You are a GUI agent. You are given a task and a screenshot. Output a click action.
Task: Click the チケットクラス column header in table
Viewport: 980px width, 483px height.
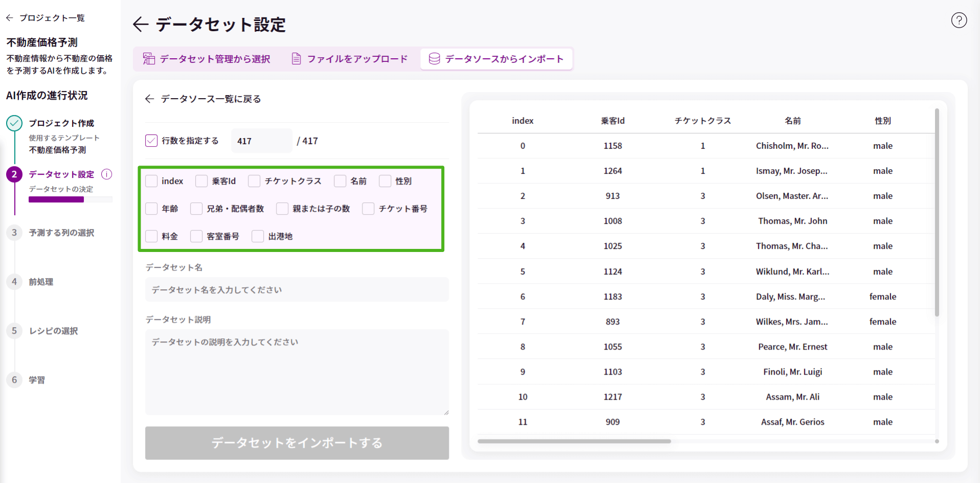(x=702, y=121)
